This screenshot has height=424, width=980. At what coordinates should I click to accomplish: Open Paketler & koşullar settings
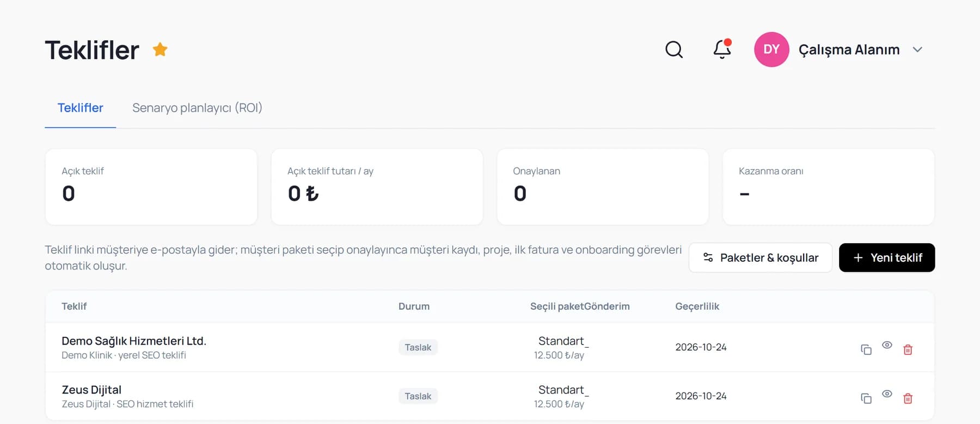tap(761, 257)
